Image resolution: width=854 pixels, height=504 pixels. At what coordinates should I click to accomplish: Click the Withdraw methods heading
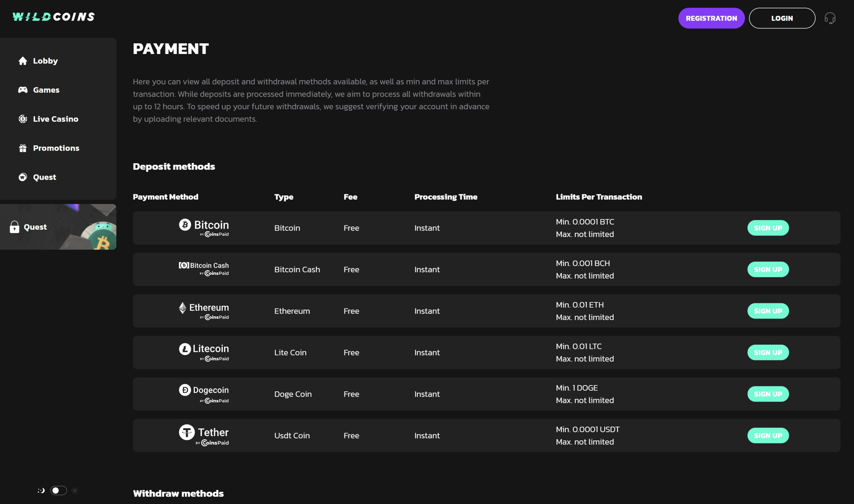click(x=178, y=493)
